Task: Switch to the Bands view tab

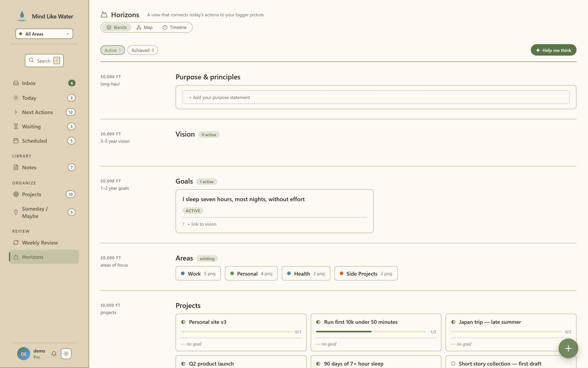Action: coord(117,27)
